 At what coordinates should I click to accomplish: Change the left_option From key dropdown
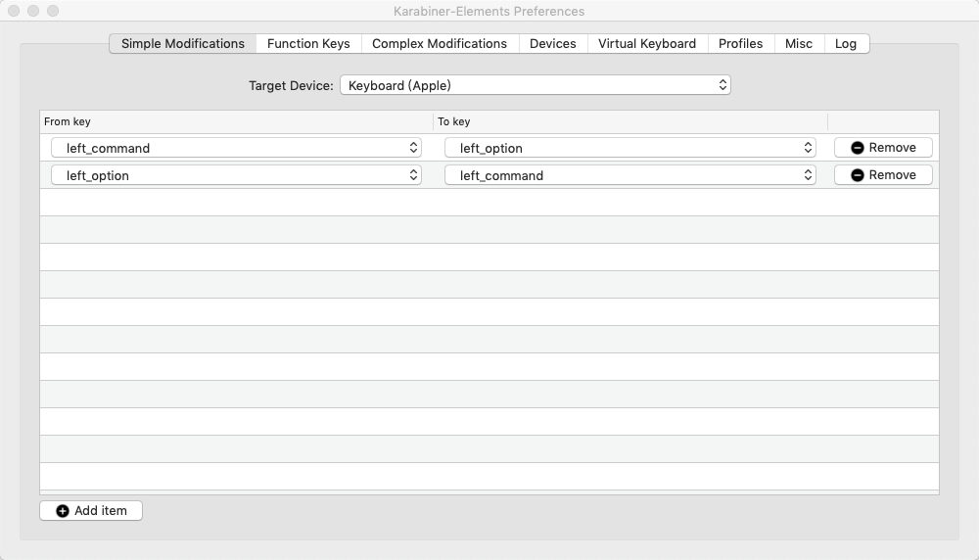(236, 175)
